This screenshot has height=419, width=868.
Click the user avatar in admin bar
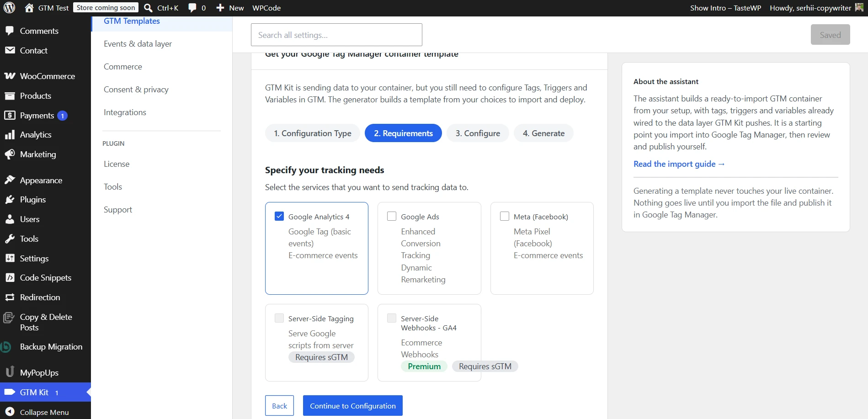tap(859, 7)
